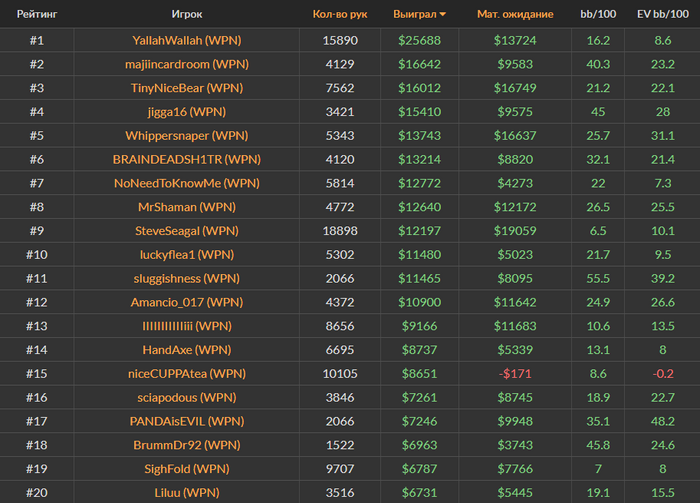Viewport: 700px width, 503px height.
Task: Open BRAINDEADSH1TR (WPN) player link
Action: [x=187, y=159]
